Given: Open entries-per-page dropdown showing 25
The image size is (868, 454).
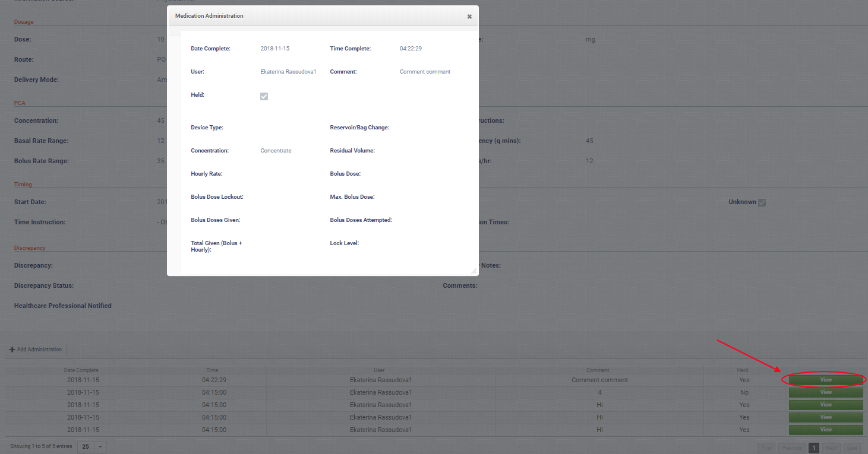Looking at the screenshot, I should click(92, 446).
